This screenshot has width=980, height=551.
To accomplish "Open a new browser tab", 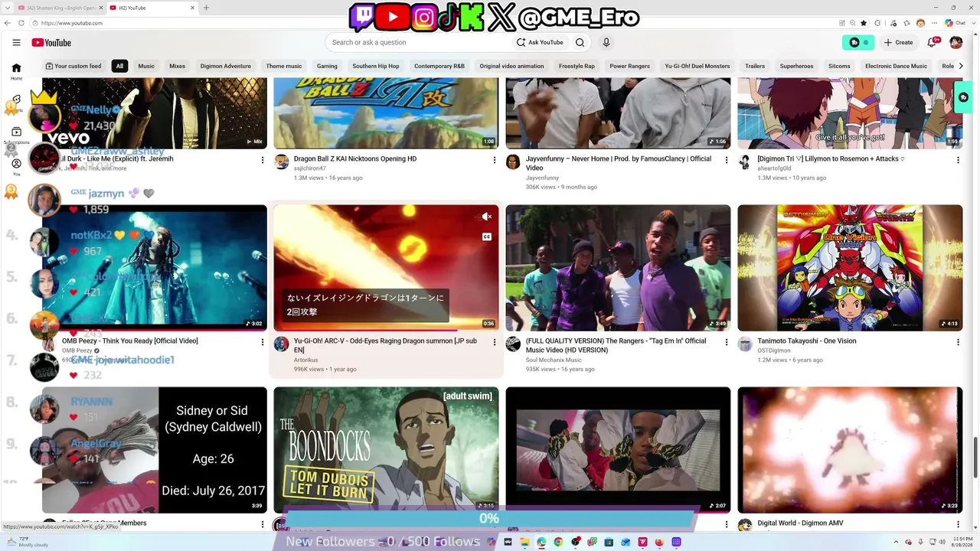I will coord(206,8).
